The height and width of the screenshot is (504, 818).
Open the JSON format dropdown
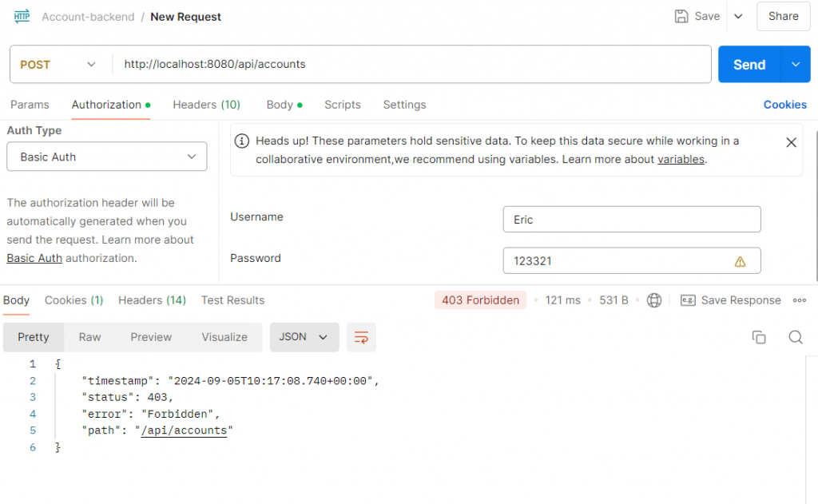(x=304, y=337)
